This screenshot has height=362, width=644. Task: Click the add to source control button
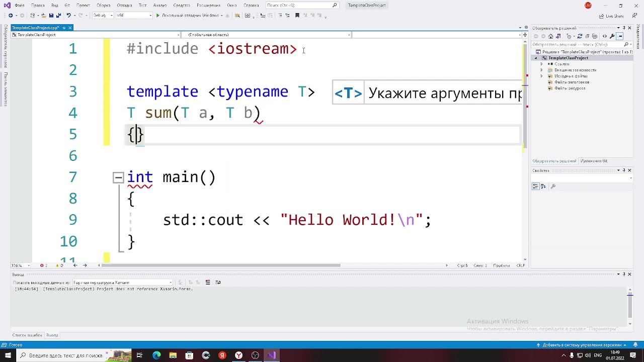(583, 345)
